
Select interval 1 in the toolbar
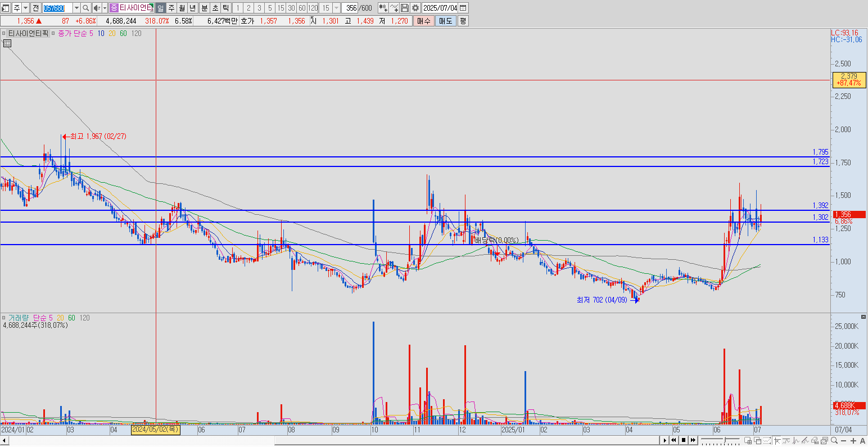[x=238, y=8]
